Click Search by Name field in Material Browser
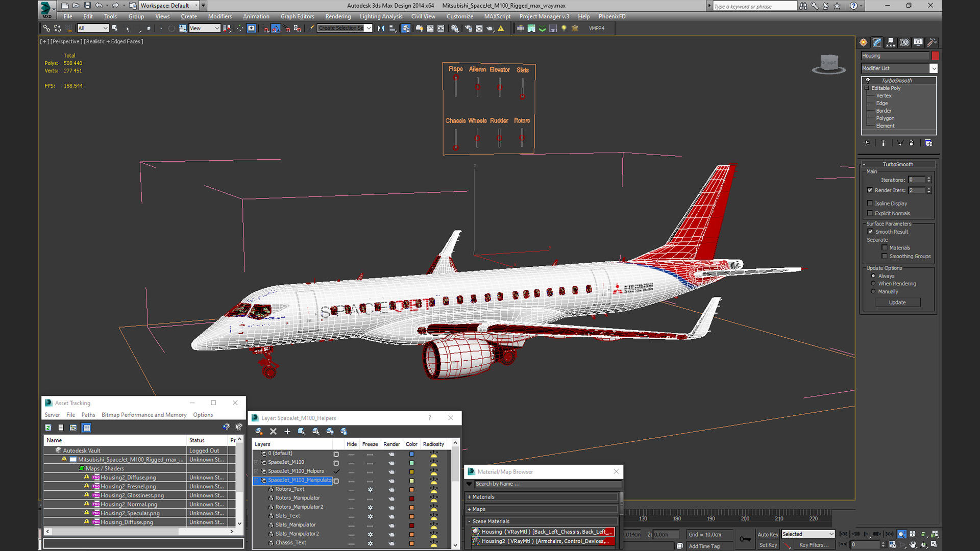The image size is (980, 551). click(x=548, y=484)
